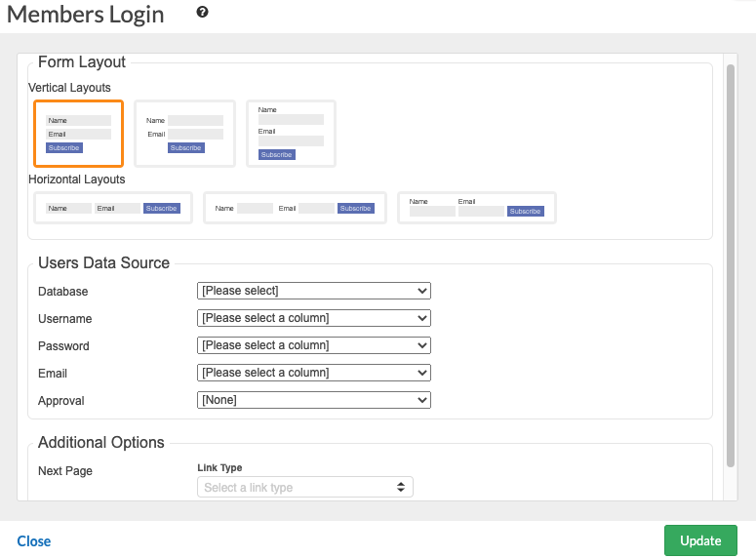
Task: Click the help question mark icon
Action: [x=202, y=13]
